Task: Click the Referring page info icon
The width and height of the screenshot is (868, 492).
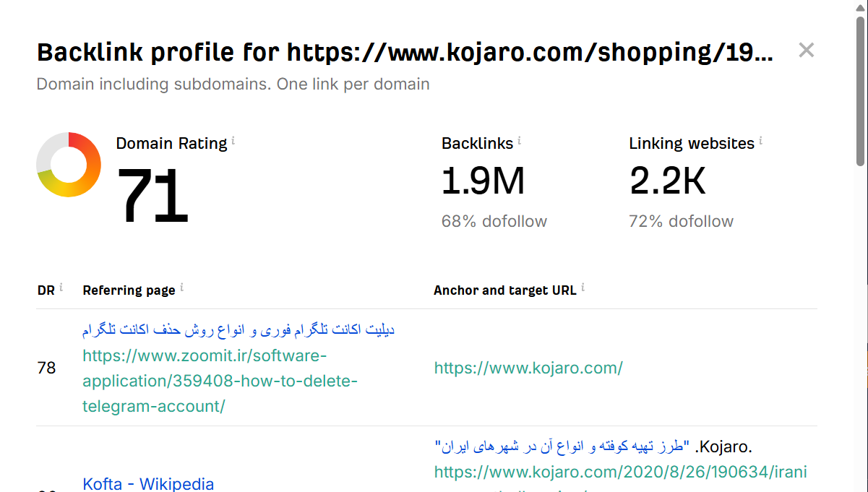Action: [181, 288]
